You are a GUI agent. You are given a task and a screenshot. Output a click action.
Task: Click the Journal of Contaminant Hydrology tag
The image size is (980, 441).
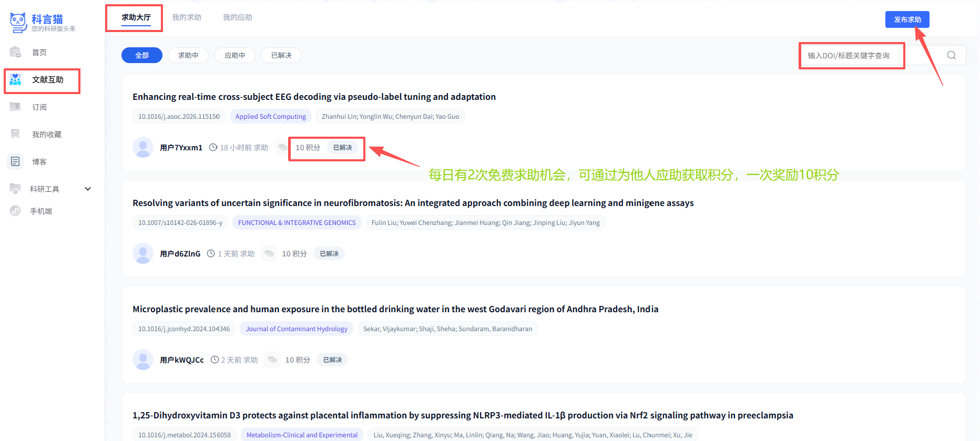click(297, 329)
